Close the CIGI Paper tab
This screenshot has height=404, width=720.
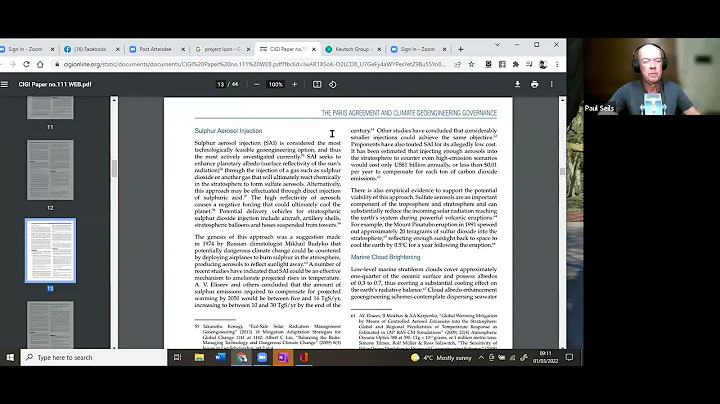[x=314, y=49]
